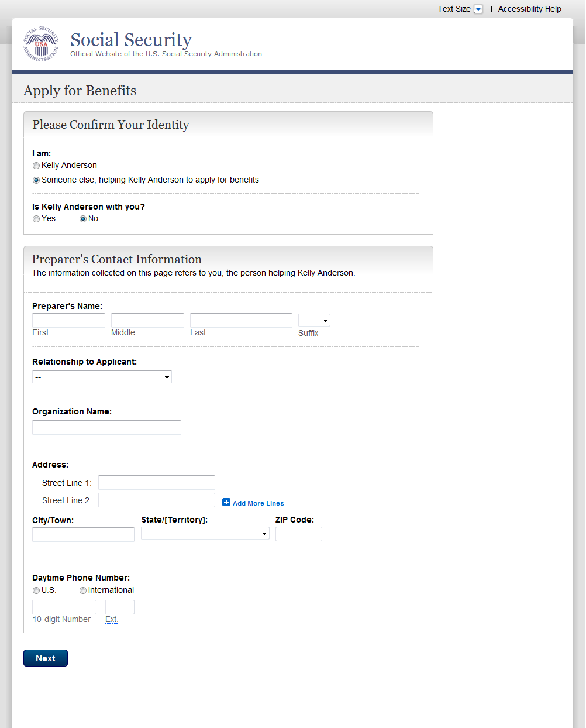Open the State/Territory dropdown
Image resolution: width=586 pixels, height=728 pixels.
tap(205, 533)
